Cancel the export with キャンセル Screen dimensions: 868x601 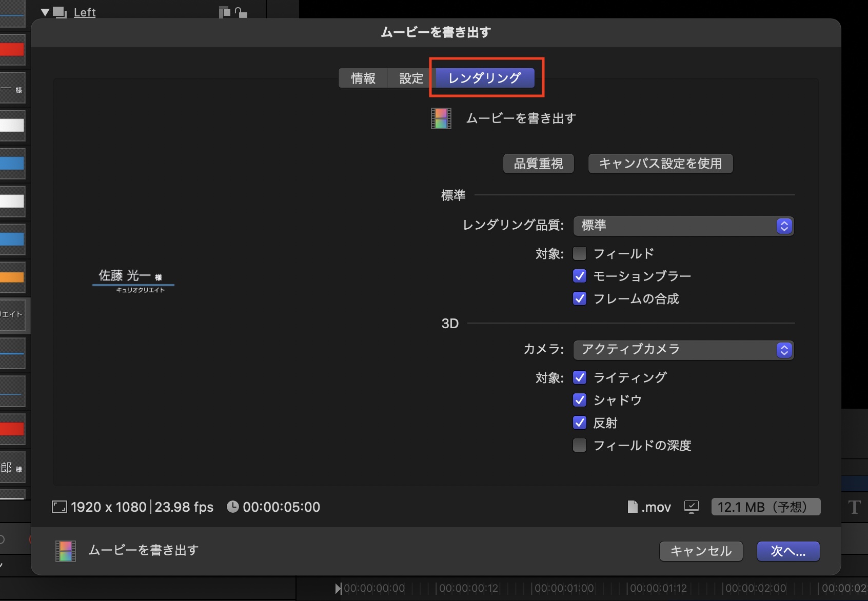coord(701,551)
